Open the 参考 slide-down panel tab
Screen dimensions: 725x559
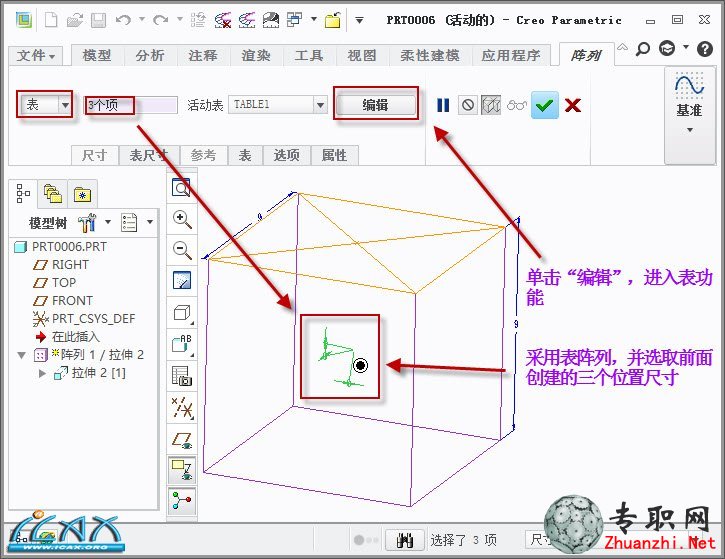tap(203, 155)
